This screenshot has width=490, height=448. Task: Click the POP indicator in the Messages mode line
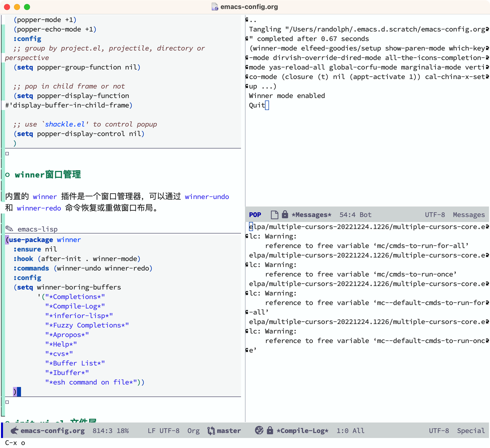click(255, 215)
